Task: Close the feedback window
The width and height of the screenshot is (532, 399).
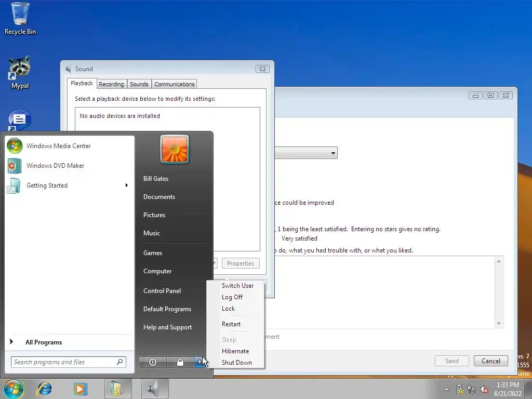Action: click(x=506, y=96)
